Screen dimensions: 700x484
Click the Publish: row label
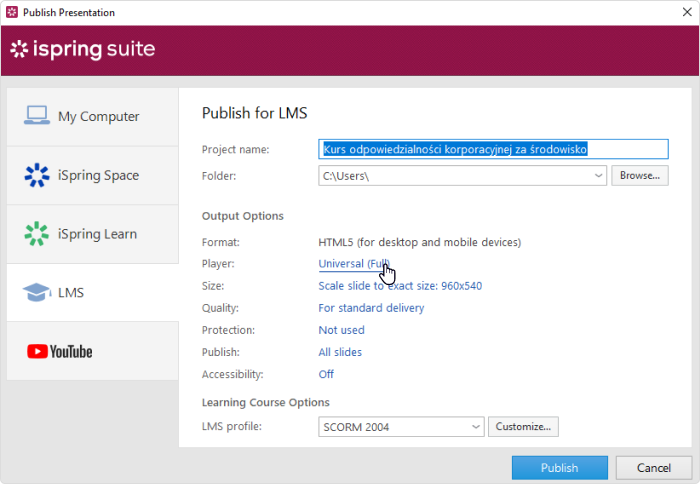point(221,352)
